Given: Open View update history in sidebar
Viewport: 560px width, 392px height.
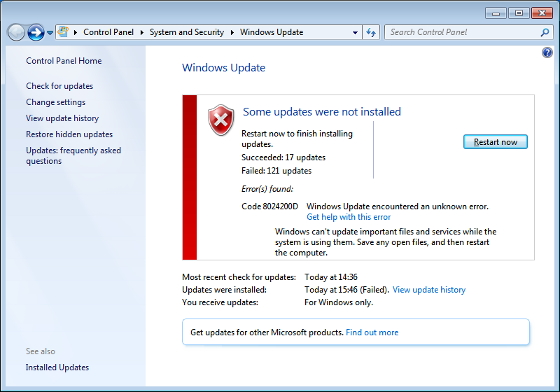Looking at the screenshot, I should pos(62,118).
